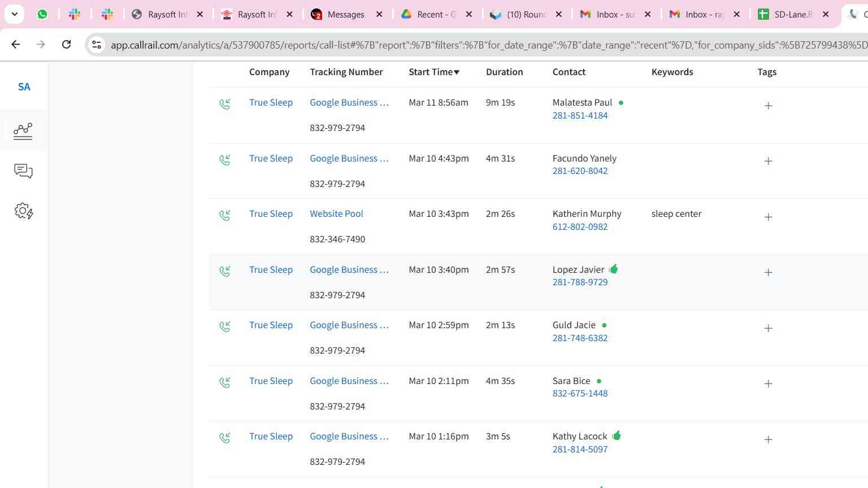
Task: Add a tag to Katherin Murphy call
Action: pyautogui.click(x=768, y=217)
